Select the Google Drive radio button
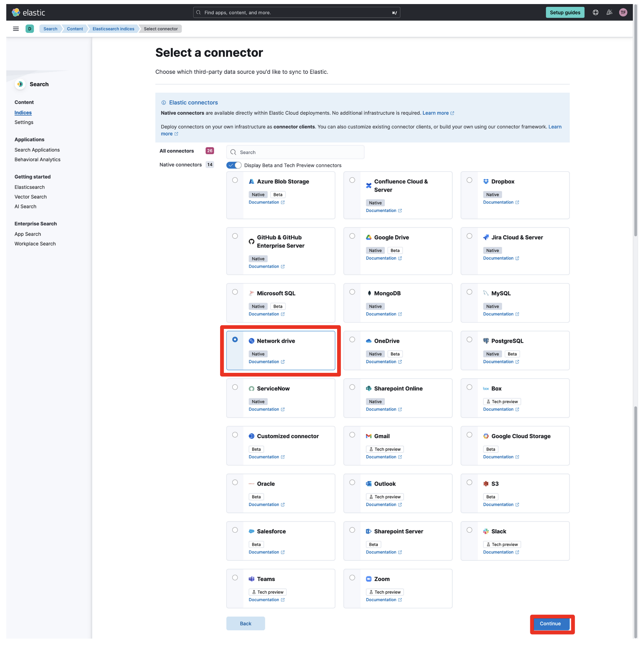644x646 pixels. click(x=352, y=236)
